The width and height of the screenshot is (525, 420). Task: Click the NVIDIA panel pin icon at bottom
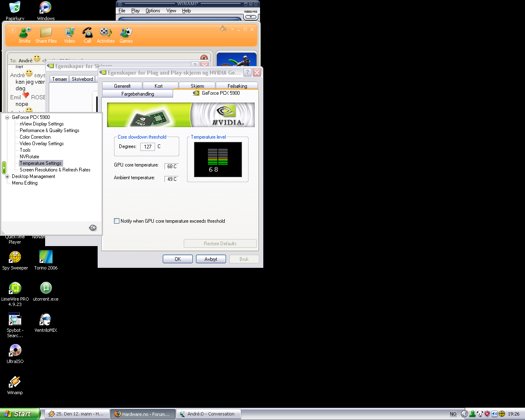point(93,228)
